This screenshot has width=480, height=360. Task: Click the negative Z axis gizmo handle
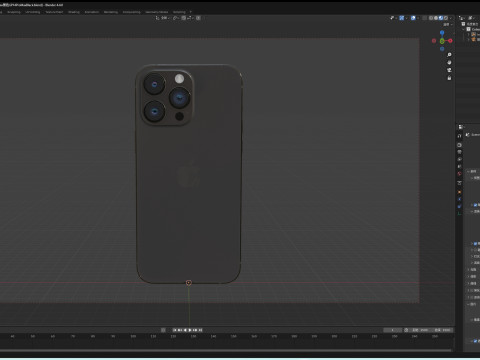point(442,49)
